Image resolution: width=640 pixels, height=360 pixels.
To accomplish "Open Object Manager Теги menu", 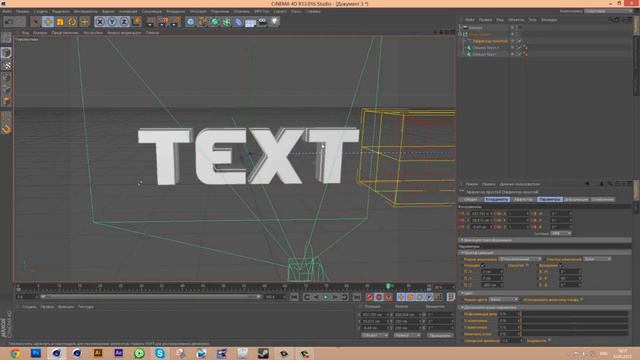I will coord(532,20).
